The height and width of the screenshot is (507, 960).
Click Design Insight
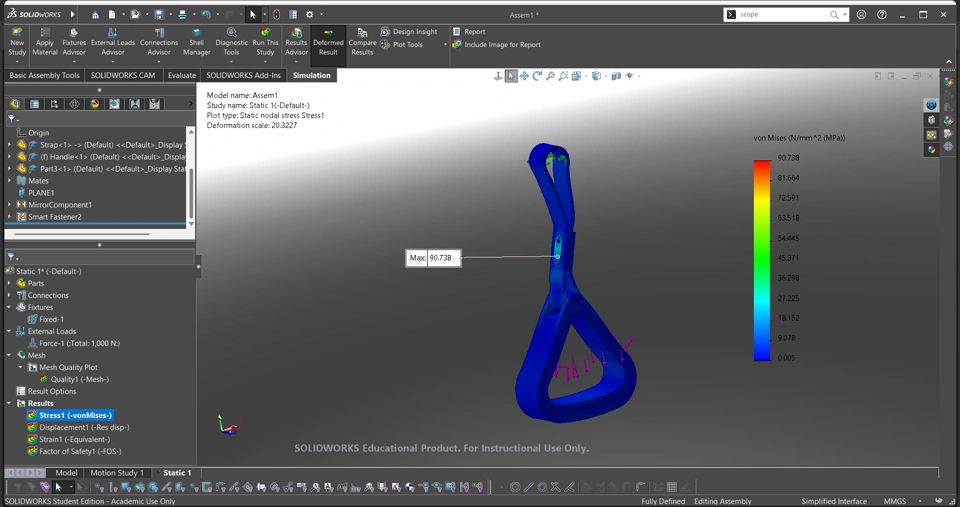pos(409,32)
